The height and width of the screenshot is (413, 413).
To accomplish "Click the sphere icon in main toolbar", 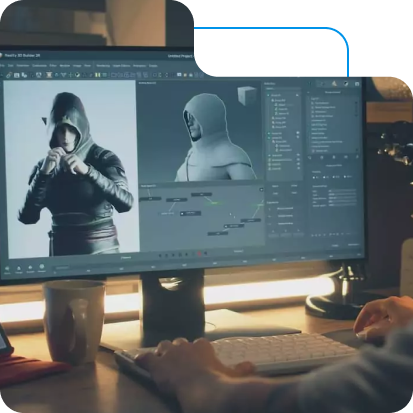I will pyautogui.click(x=77, y=75).
